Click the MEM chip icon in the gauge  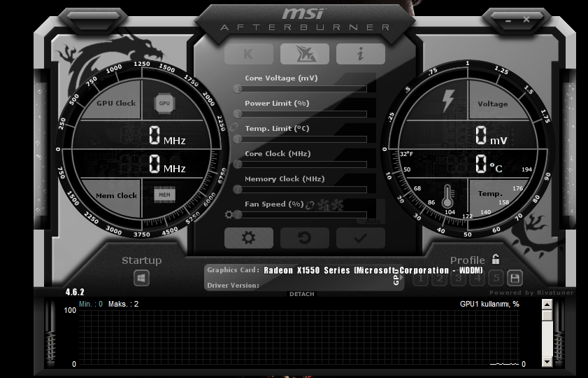(164, 195)
